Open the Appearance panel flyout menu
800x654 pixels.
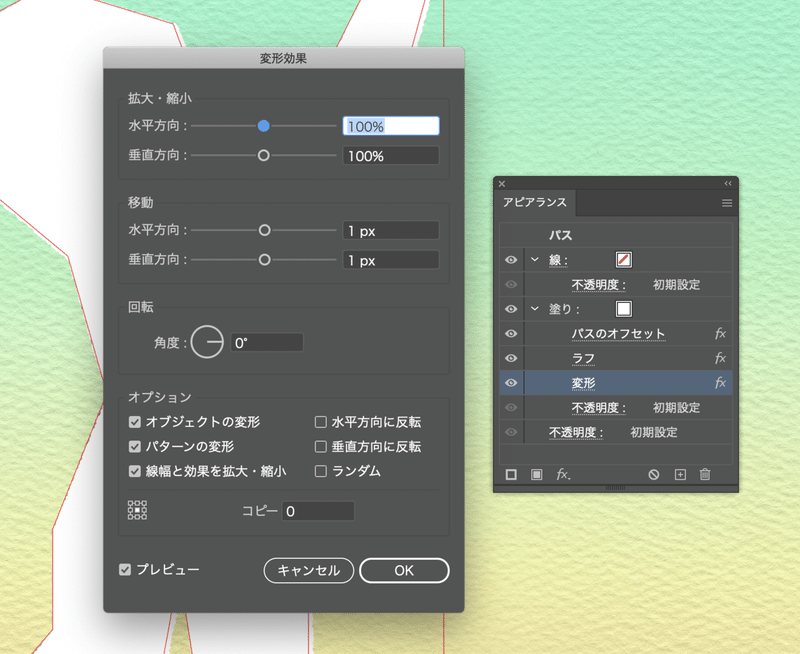726,203
